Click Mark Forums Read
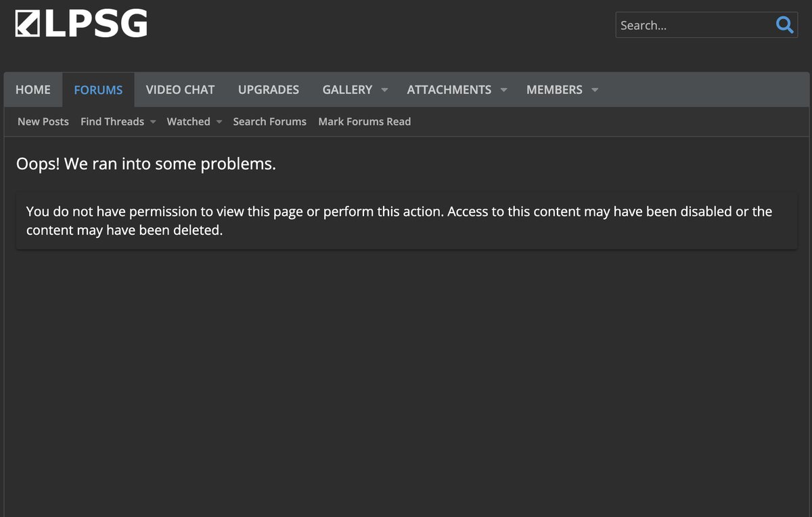 click(x=364, y=122)
